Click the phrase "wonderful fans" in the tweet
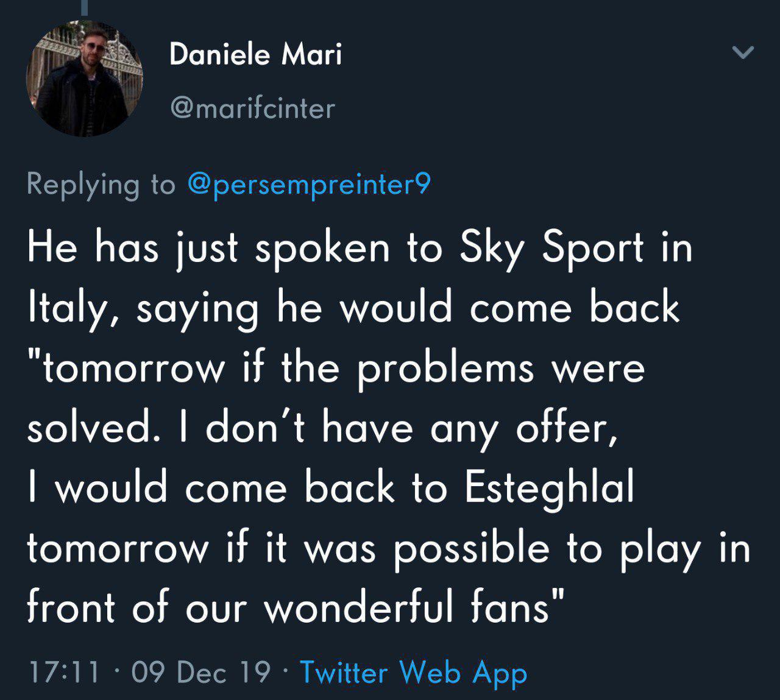Image resolution: width=780 pixels, height=700 pixels. point(408,609)
